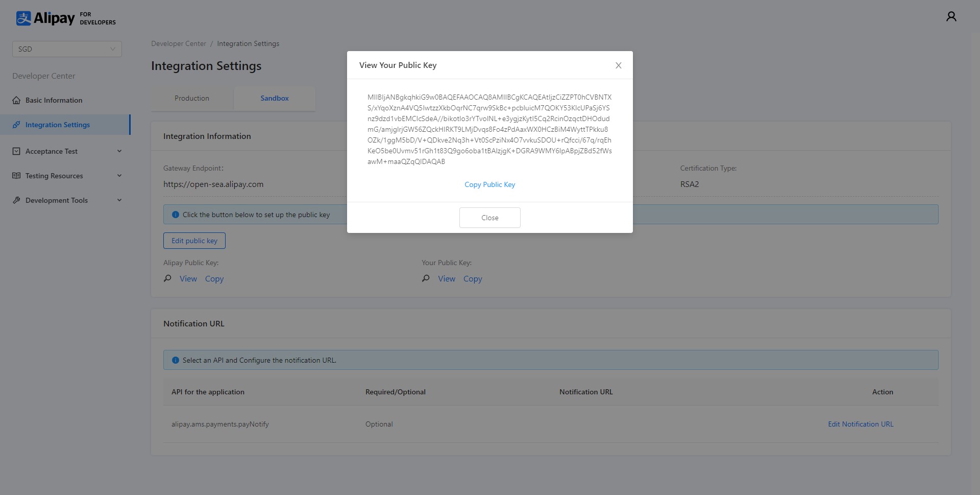The width and height of the screenshot is (980, 495).
Task: Click the Acceptance Test checkbox icon
Action: (16, 151)
